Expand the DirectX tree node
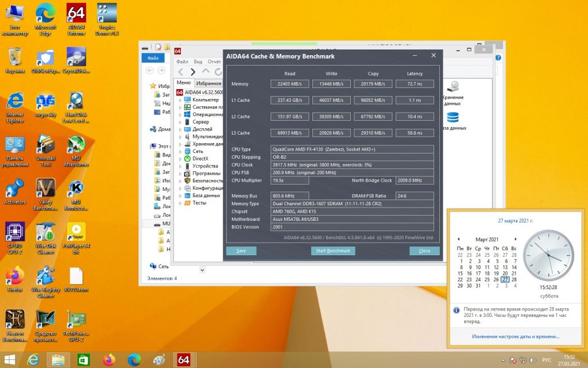The image size is (588, 368). (x=180, y=159)
